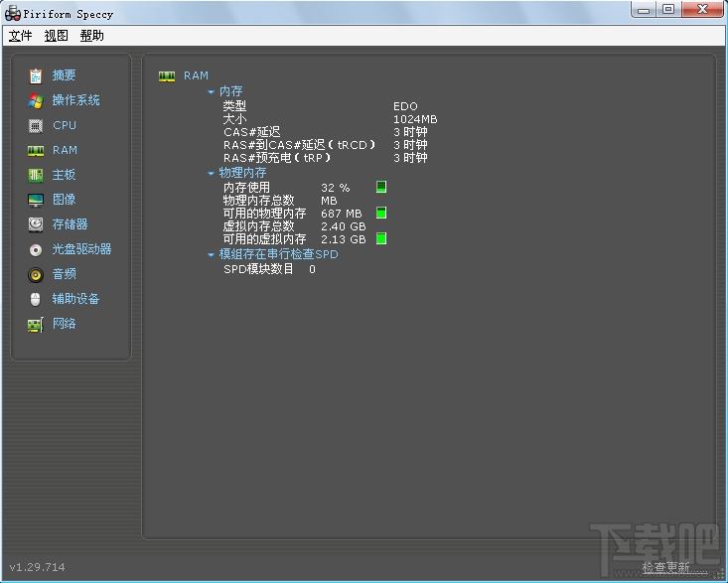Click the disc icon beside 光盘驱动器
The height and width of the screenshot is (583, 728).
click(36, 250)
